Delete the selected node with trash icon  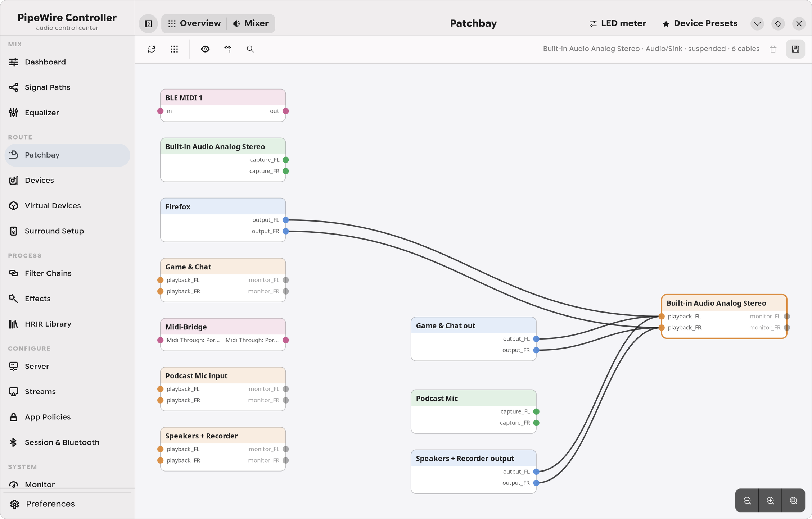[x=773, y=49]
